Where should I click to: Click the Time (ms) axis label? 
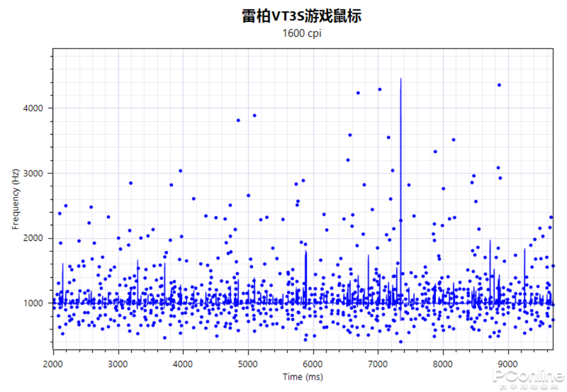click(303, 377)
